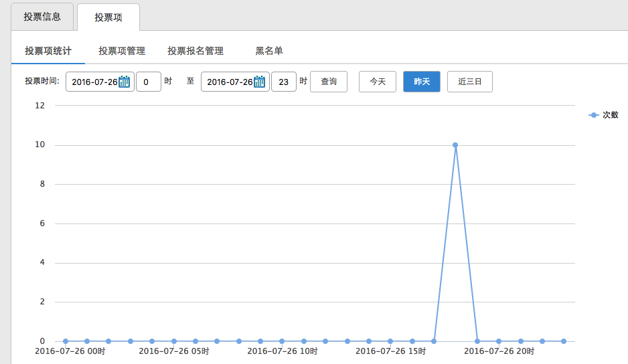Focus the start date field 2016-07-26

(94, 82)
